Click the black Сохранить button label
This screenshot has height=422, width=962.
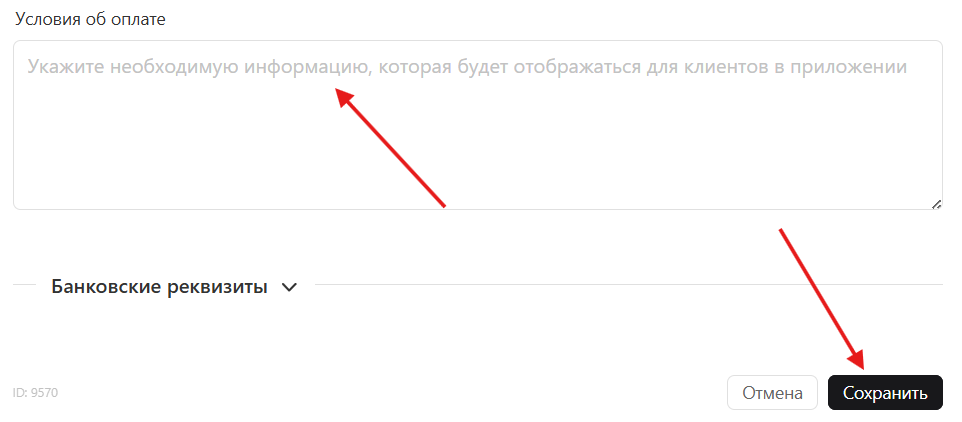coord(885,393)
